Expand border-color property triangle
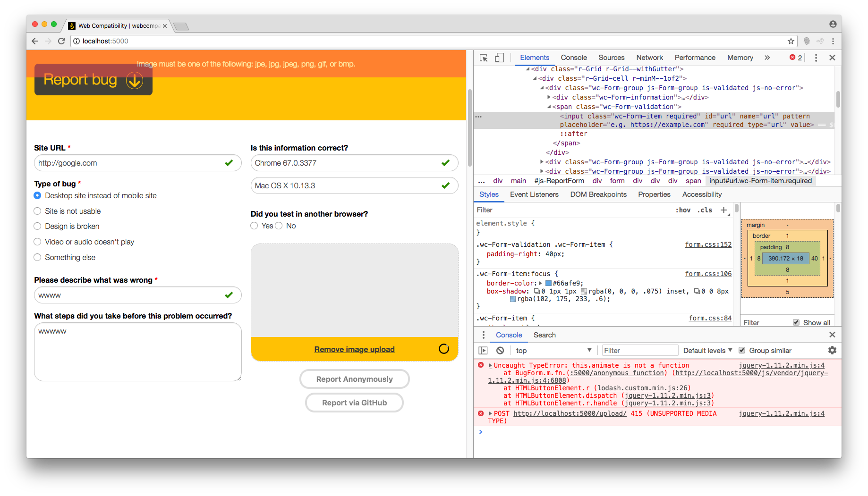This screenshot has width=868, height=496. [540, 283]
